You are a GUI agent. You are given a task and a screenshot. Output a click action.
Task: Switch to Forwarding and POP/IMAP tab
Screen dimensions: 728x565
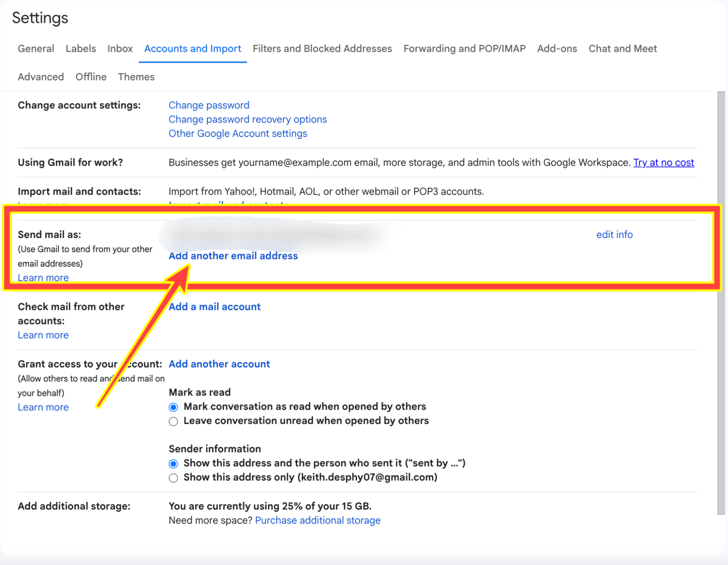coord(464,48)
